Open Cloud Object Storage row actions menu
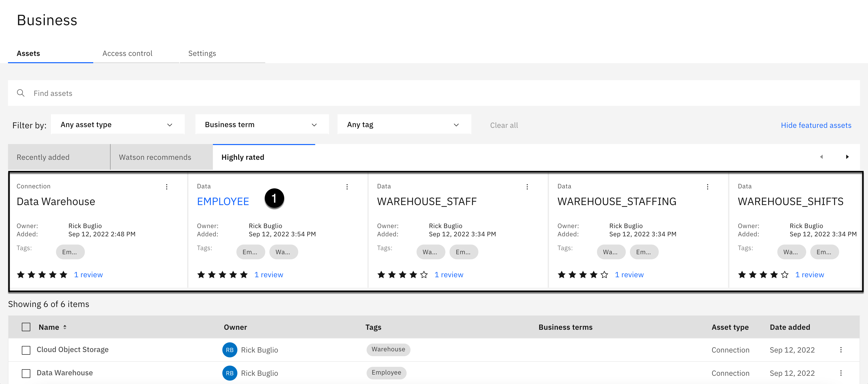Viewport: 868px width, 384px height. 841,350
